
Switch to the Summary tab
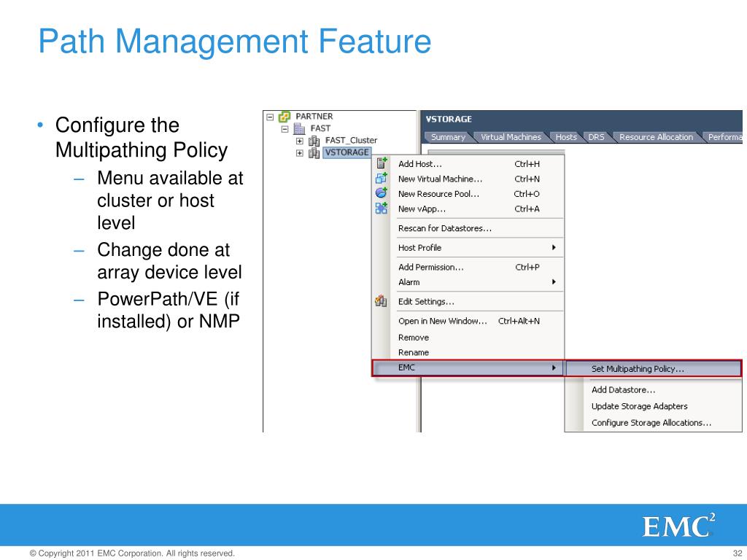click(x=448, y=136)
